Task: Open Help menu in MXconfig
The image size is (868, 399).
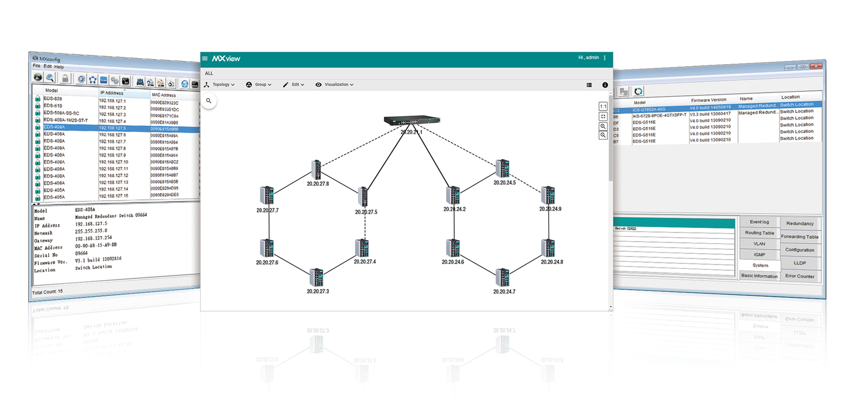Action: click(x=59, y=67)
